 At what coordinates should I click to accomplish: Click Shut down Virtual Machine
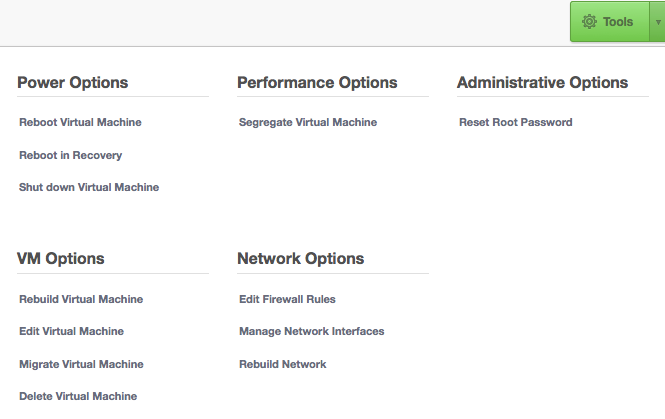89,187
